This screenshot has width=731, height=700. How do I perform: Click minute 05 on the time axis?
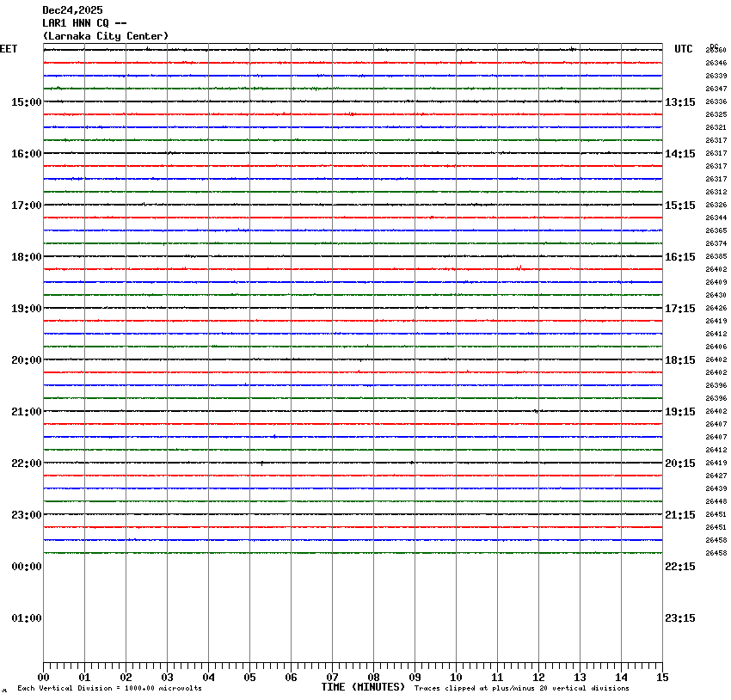249,678
